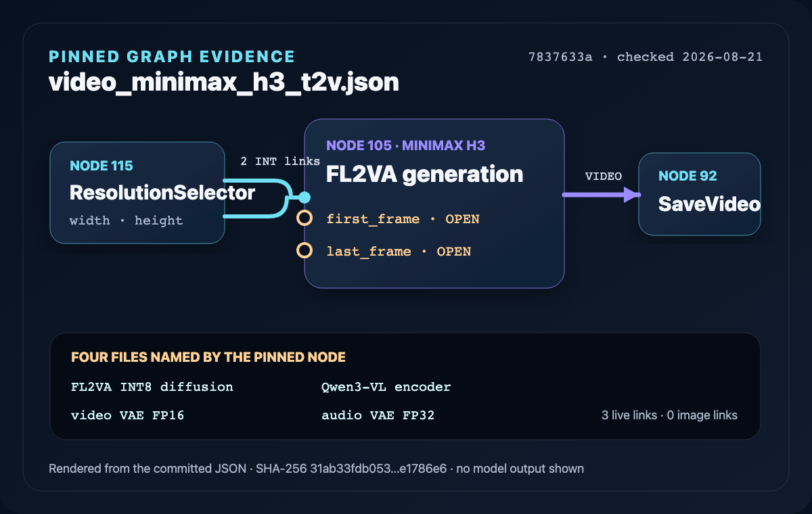Screen dimensions: 812x514
Task: Click 'audio VAE FP32' file entry
Action: tap(378, 415)
